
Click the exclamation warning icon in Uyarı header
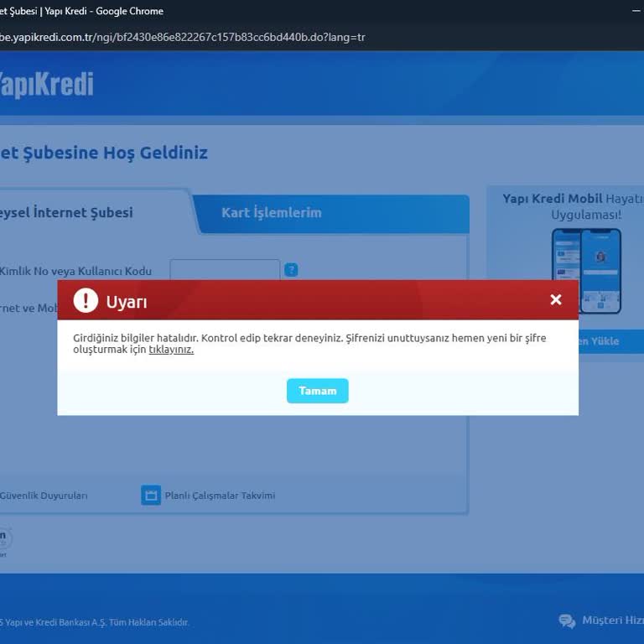coord(86,300)
